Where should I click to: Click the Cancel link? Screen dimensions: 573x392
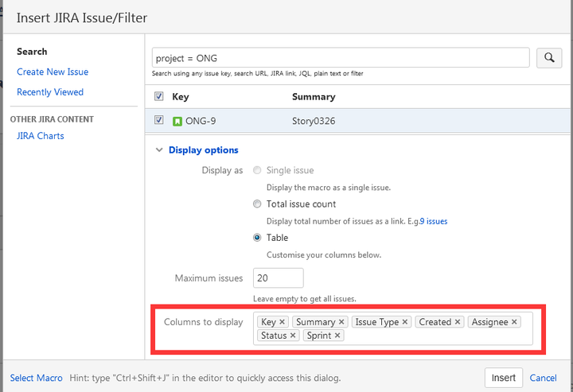click(x=543, y=378)
